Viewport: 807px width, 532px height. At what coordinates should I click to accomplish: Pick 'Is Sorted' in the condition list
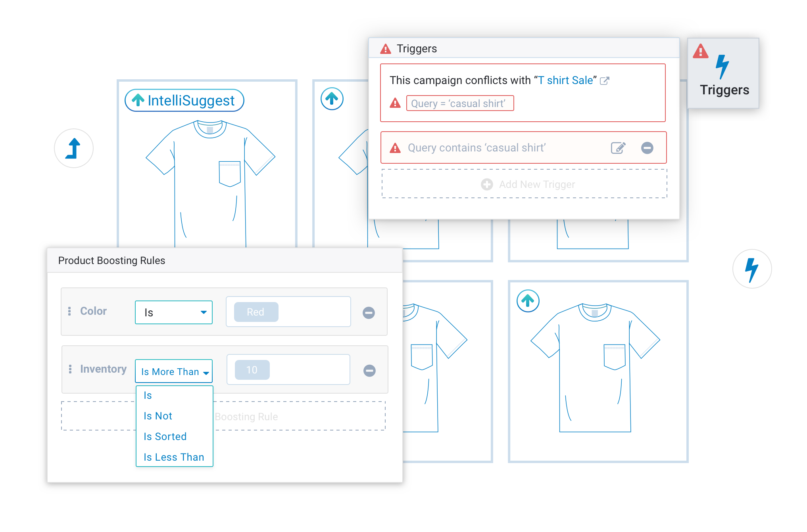point(165,436)
